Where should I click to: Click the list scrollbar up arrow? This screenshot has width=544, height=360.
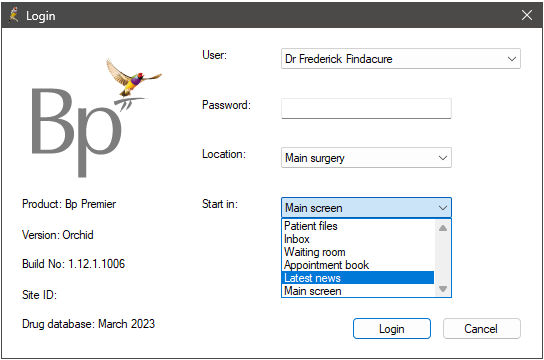[x=443, y=228]
